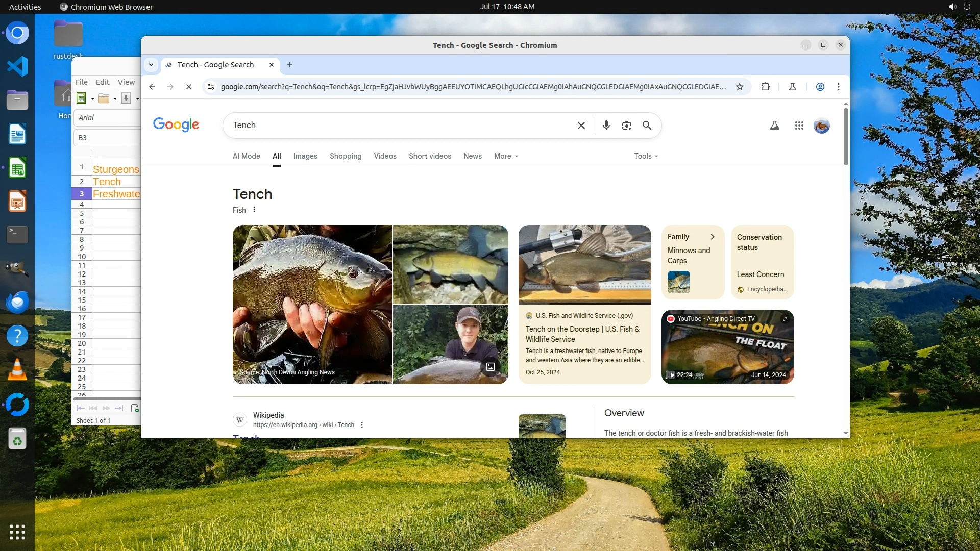Click the voice search microphone icon
The width and height of the screenshot is (980, 551).
(606, 126)
